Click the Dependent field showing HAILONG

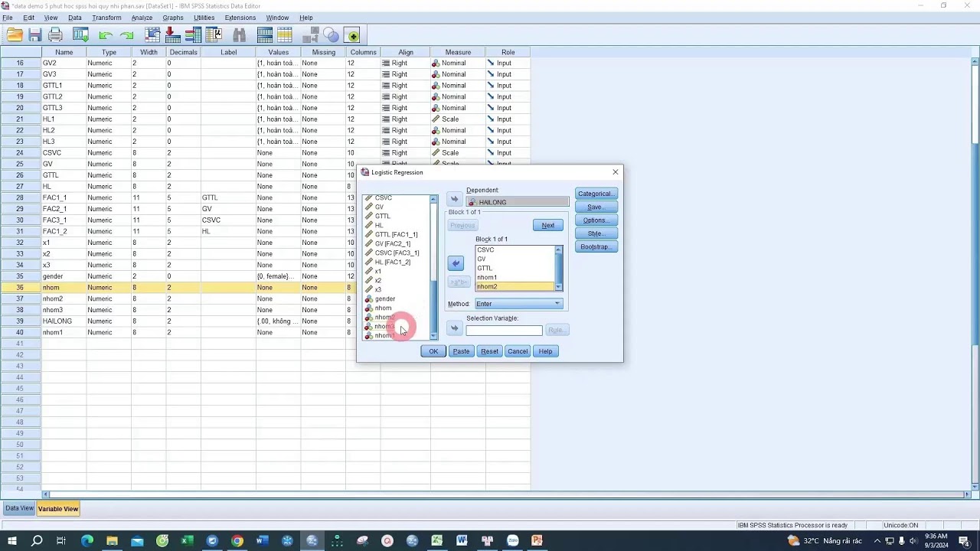pos(518,202)
